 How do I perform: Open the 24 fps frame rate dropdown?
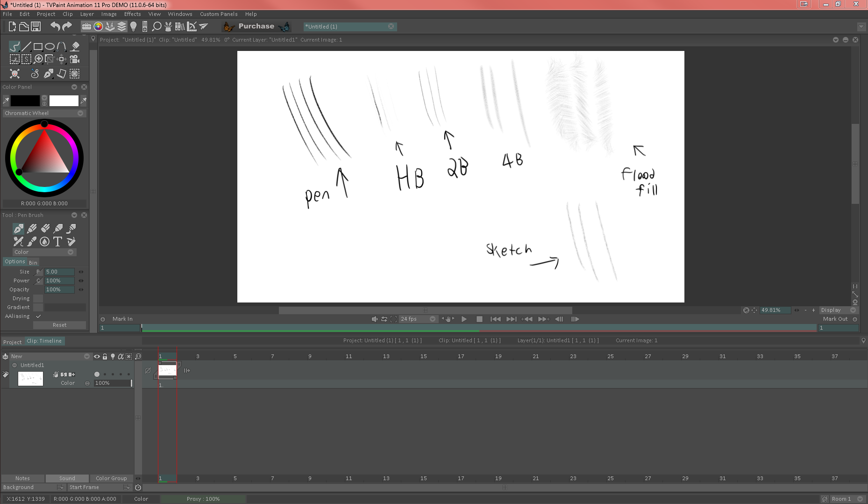click(418, 319)
